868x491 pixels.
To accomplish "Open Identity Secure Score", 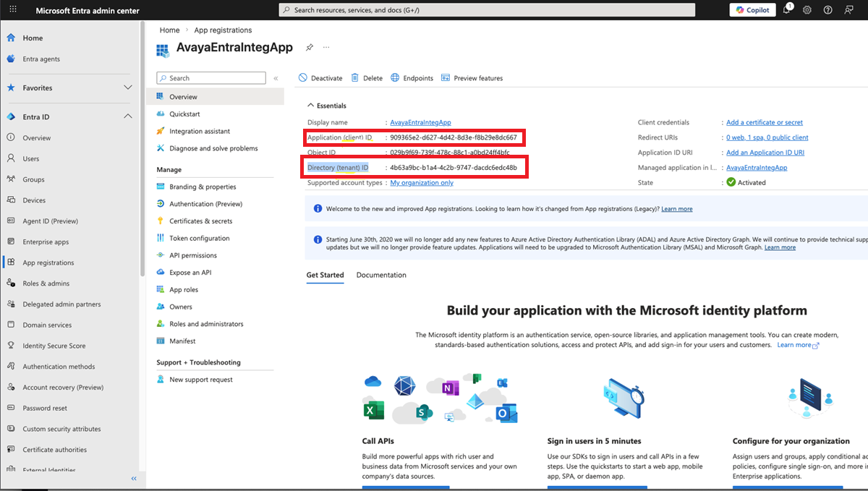I will click(x=54, y=346).
